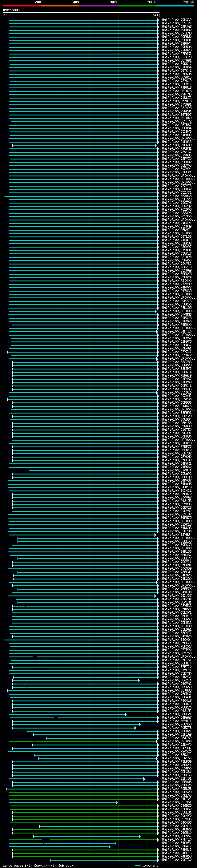Select UniRef100_A9RVF7 label
Viewport: 197px width, 868px height.
pyautogui.click(x=177, y=84)
